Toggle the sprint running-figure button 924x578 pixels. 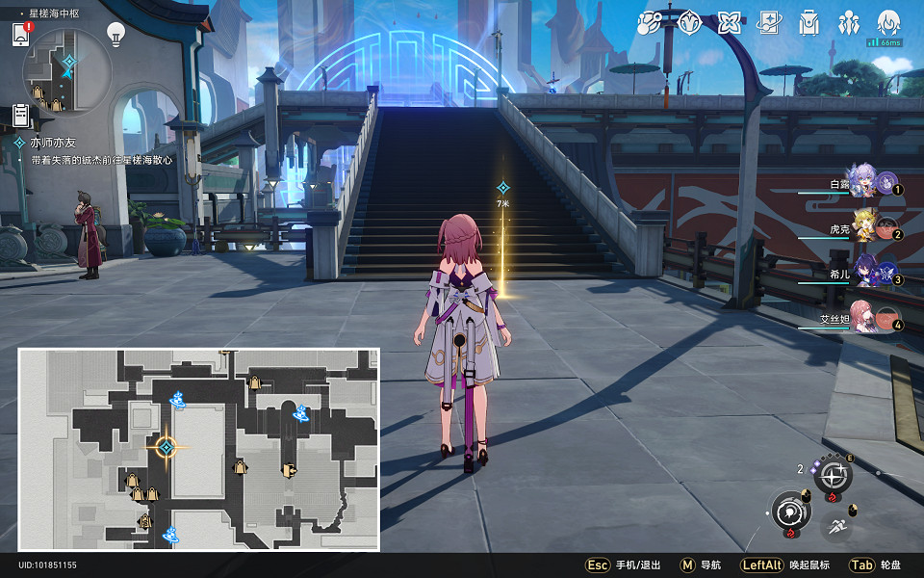click(x=836, y=526)
